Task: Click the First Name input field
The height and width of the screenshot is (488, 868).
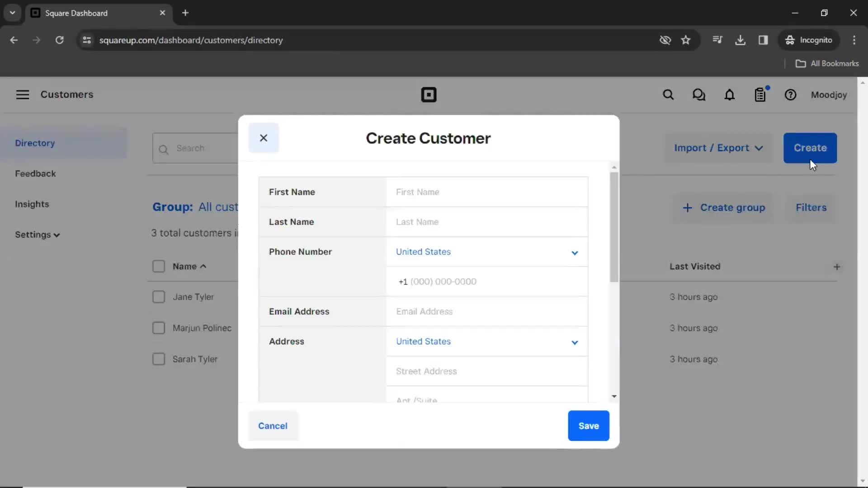Action: pos(486,192)
